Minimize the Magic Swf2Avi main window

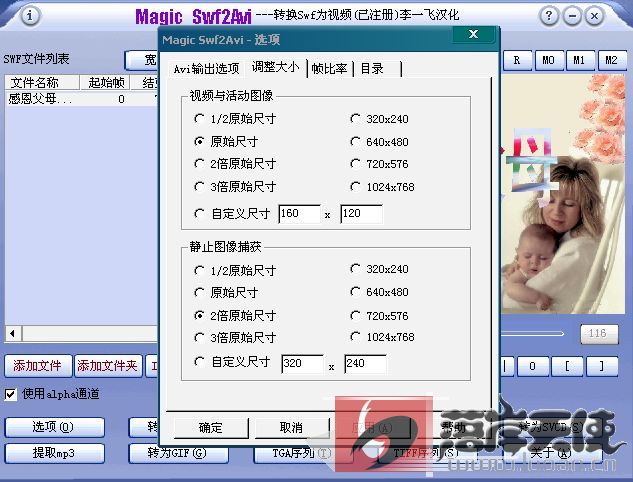point(572,16)
